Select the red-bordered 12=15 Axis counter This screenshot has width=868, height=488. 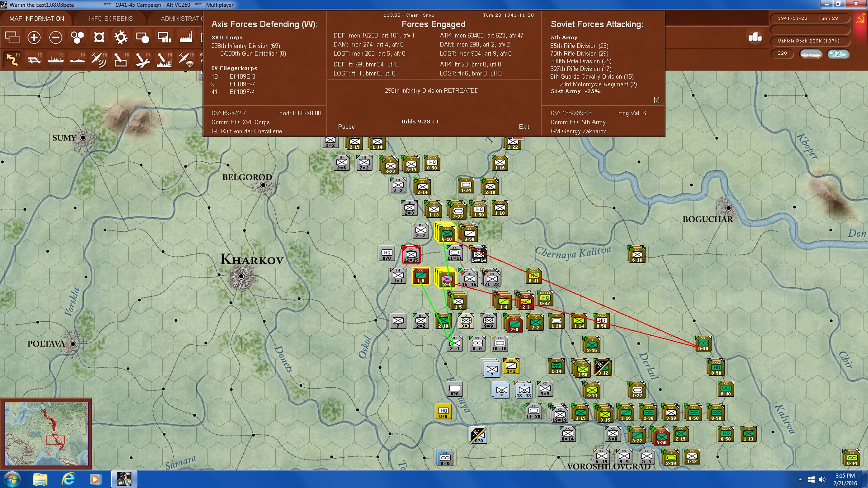(411, 255)
